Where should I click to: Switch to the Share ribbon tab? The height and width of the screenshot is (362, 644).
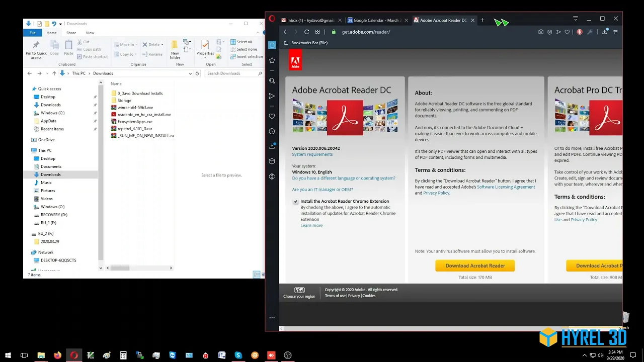click(71, 33)
